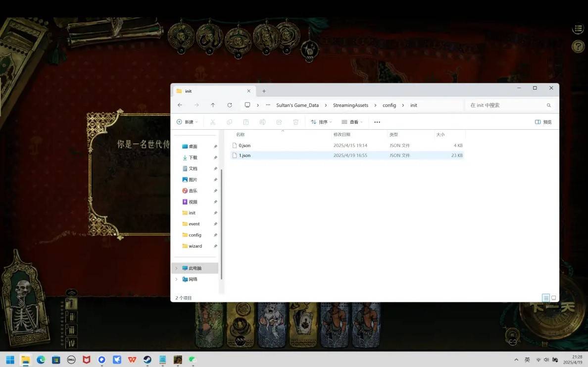Open the 新建 (New) dropdown
This screenshot has width=588, height=367.
point(187,122)
